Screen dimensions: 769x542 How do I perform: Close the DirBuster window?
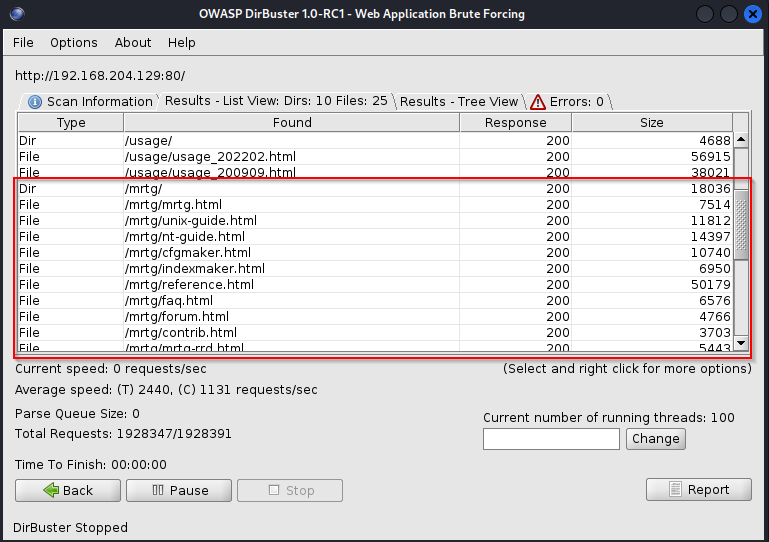tap(752, 14)
